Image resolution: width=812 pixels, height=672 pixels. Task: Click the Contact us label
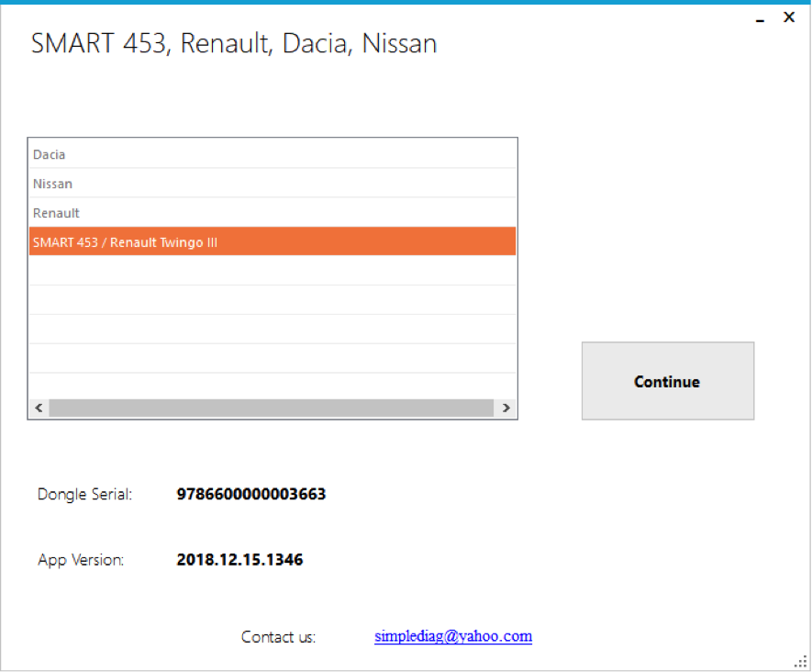tap(278, 637)
